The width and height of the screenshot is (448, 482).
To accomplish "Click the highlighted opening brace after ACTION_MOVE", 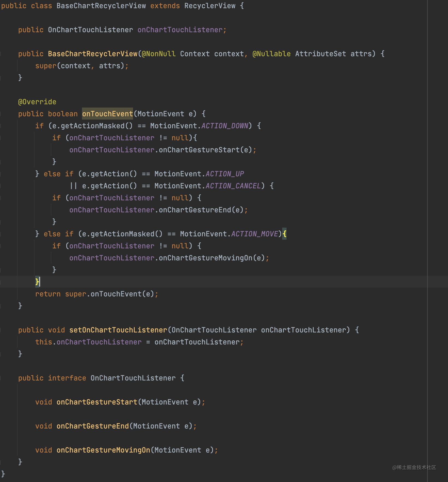I will click(284, 234).
